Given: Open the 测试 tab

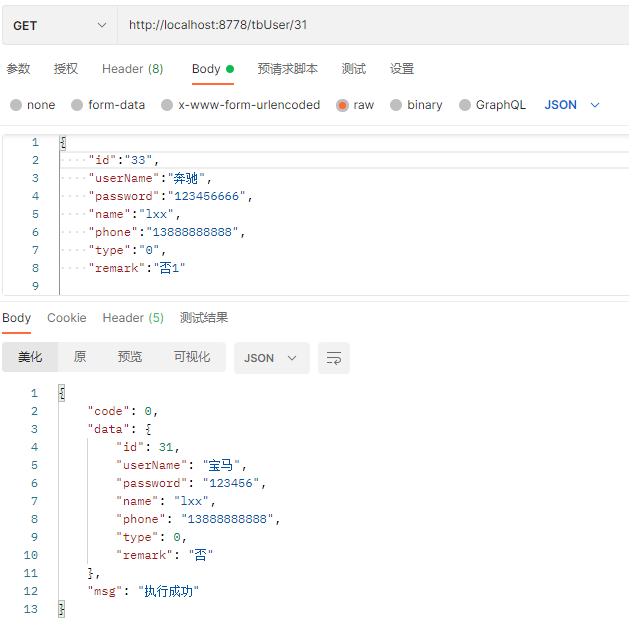Looking at the screenshot, I should click(353, 69).
